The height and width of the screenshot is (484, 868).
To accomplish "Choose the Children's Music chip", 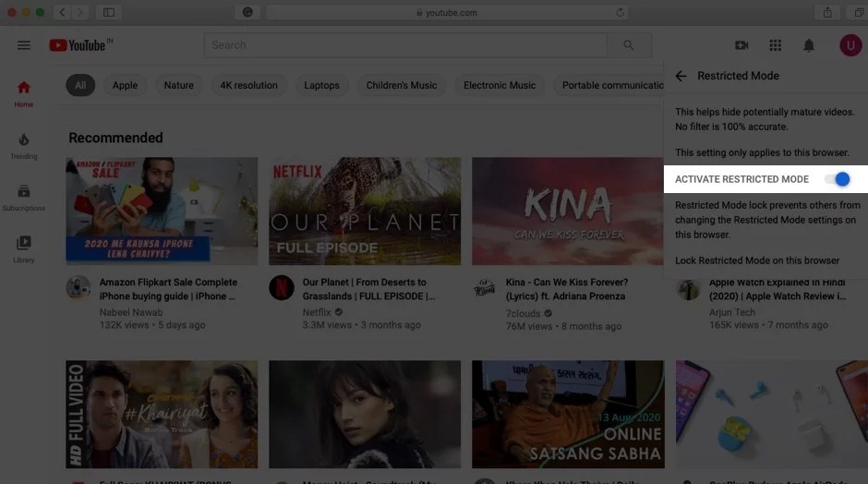I will click(402, 86).
